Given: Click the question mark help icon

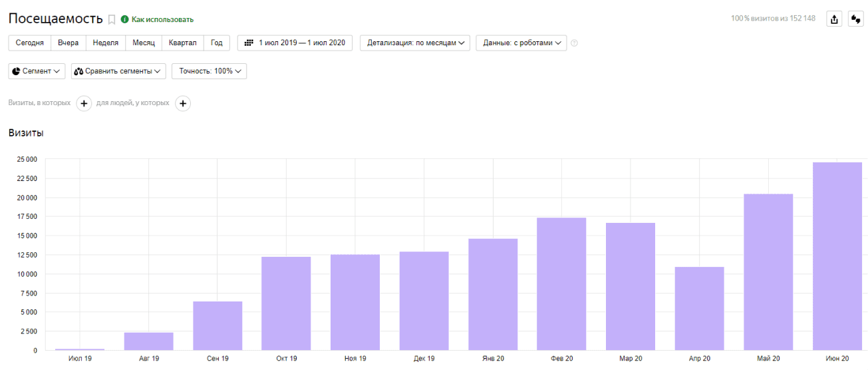Looking at the screenshot, I should click(x=574, y=43).
